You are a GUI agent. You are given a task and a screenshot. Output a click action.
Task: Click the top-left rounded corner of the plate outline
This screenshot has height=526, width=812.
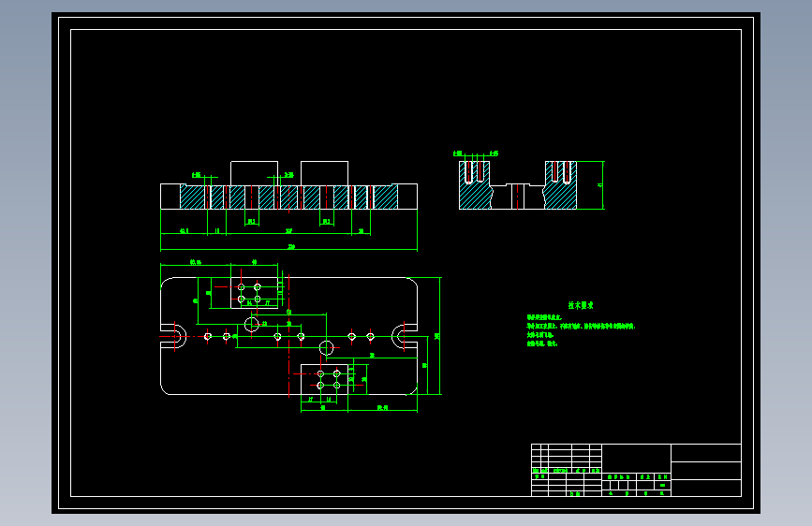click(x=166, y=283)
